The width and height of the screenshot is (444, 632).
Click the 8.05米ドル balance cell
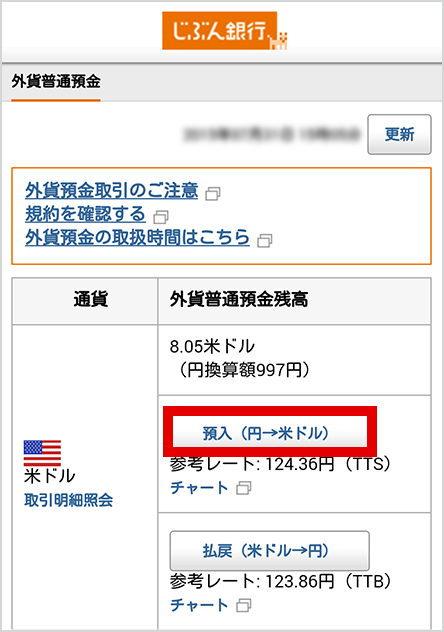click(295, 360)
